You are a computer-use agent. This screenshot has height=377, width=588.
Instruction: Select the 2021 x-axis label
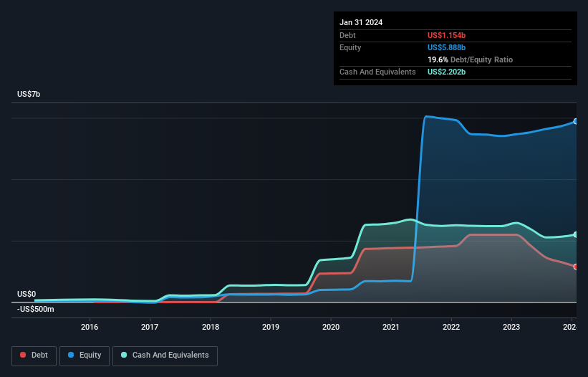click(x=391, y=327)
